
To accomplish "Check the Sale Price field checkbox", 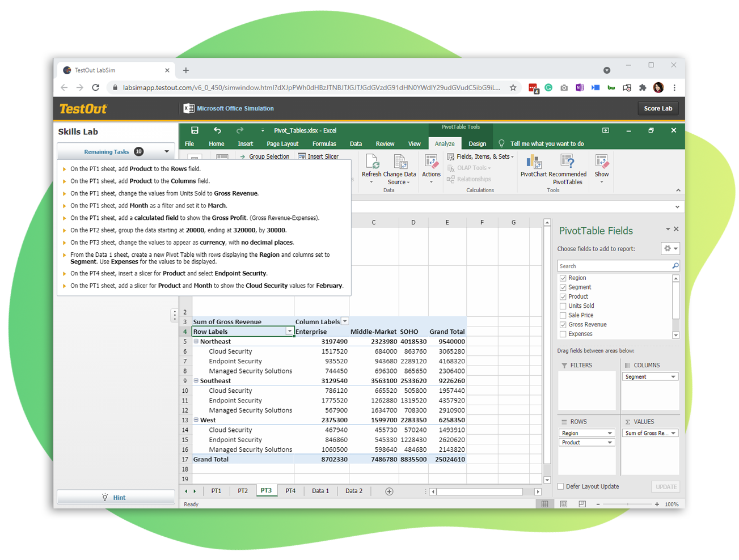I will click(563, 315).
